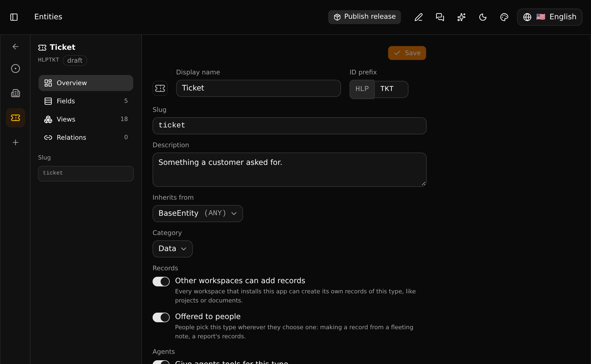
Task: Open the palette theme icon
Action: click(504, 17)
